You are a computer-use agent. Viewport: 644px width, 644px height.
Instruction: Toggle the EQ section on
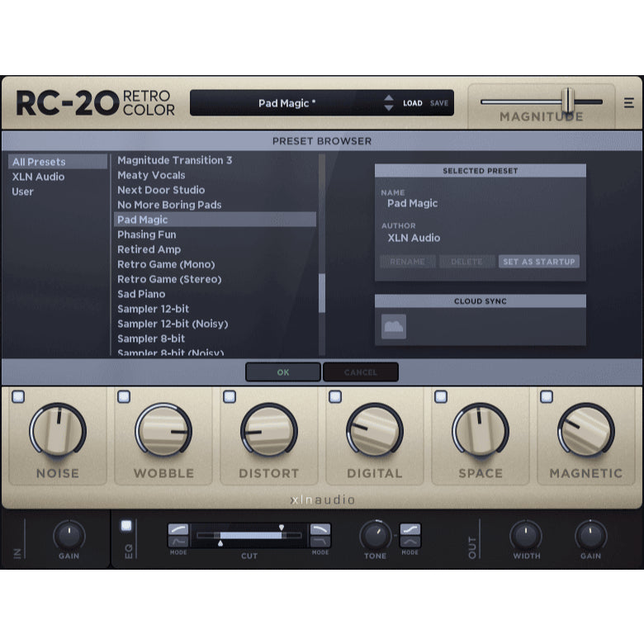126,526
